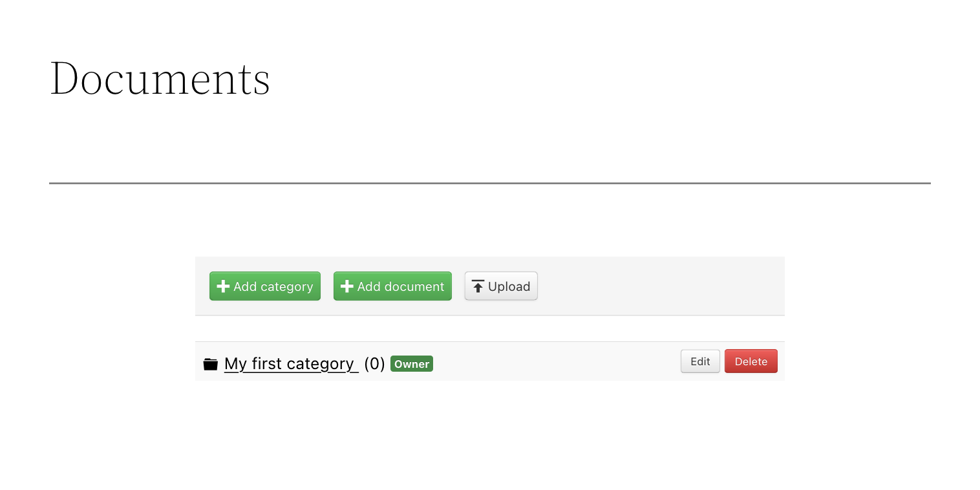
Task: Click the plus icon on Add category
Action: coord(223,286)
